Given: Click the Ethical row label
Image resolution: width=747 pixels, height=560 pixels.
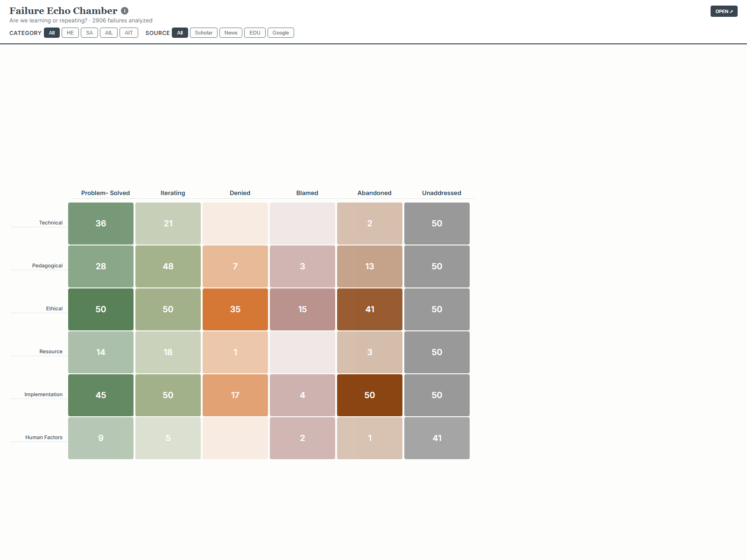Looking at the screenshot, I should click(54, 308).
